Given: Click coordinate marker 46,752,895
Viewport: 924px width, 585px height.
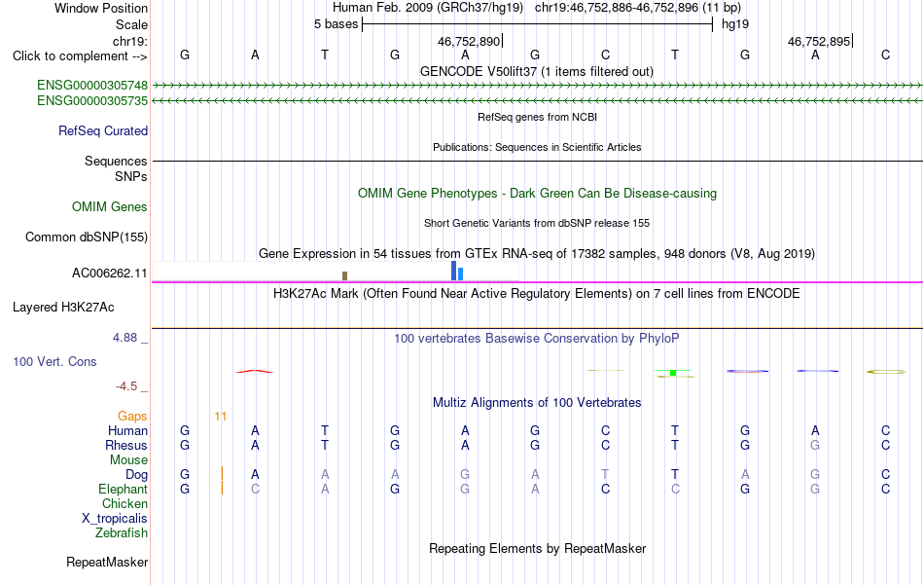Looking at the screenshot, I should 819,41.
